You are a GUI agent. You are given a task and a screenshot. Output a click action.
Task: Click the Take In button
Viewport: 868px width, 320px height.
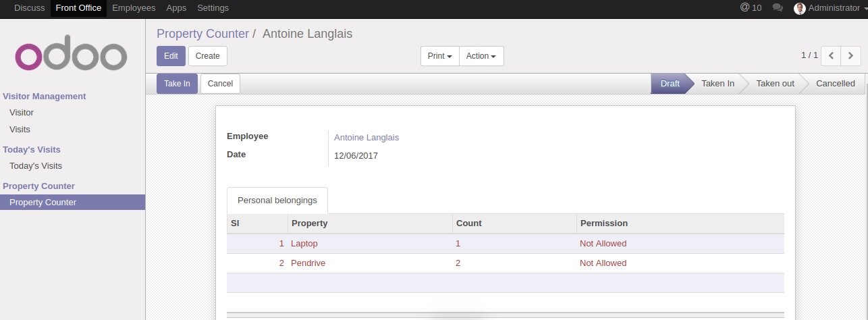point(177,84)
